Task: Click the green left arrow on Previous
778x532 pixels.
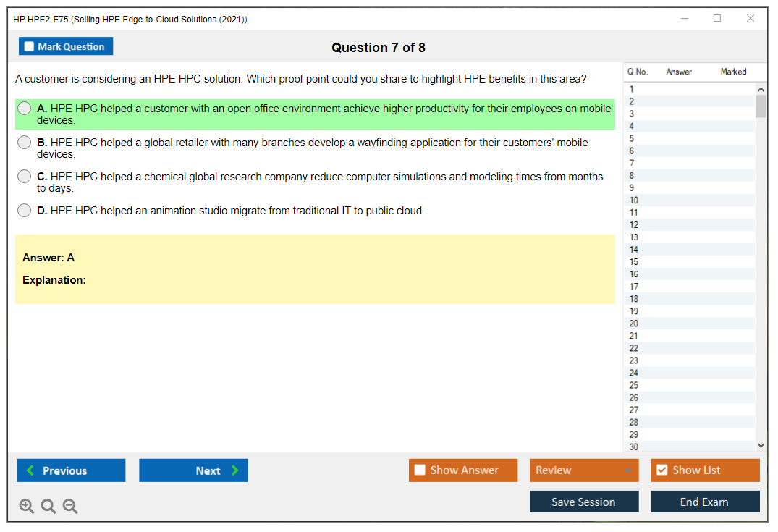Action: tap(30, 470)
